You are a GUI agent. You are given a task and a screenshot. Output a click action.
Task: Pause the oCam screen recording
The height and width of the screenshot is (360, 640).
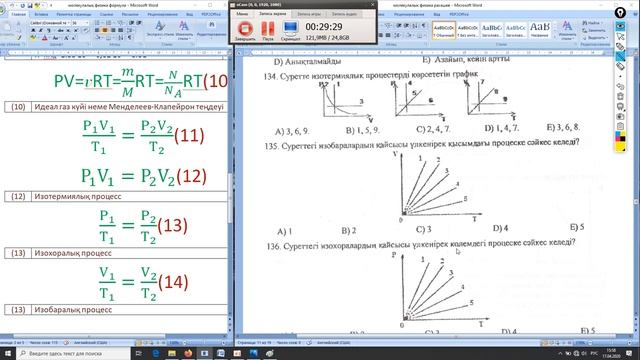(x=268, y=31)
